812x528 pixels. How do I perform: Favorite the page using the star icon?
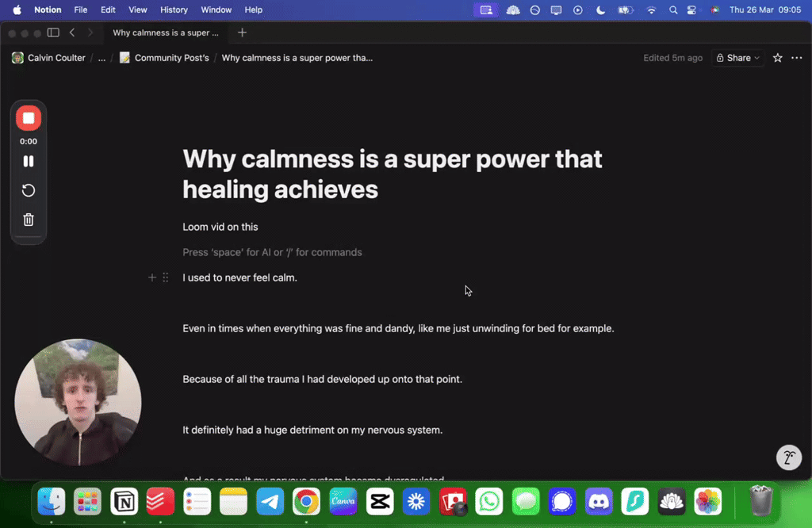point(777,57)
